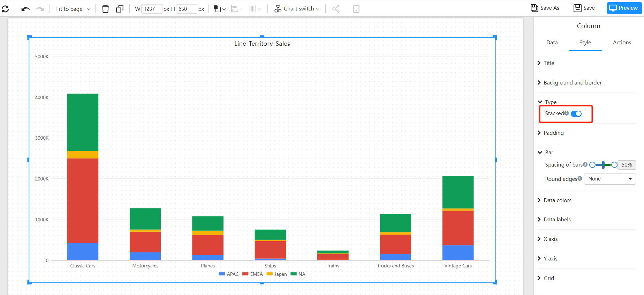Click the Spacing of bars info icon

tap(585, 164)
